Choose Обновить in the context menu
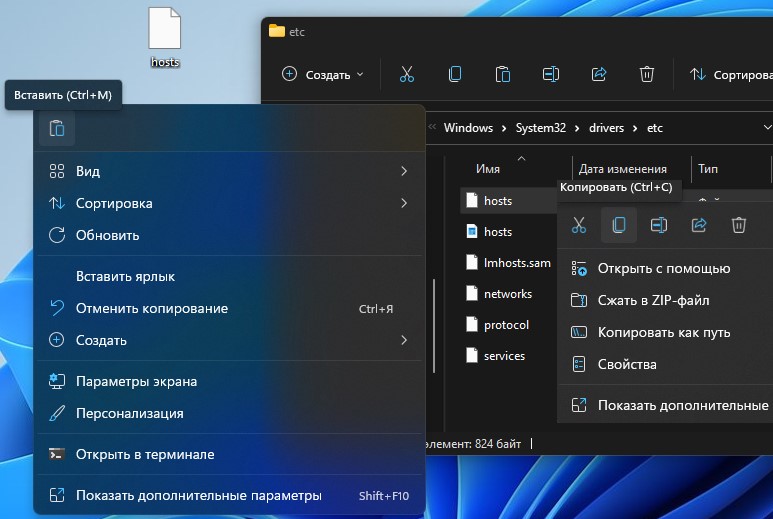The image size is (773, 519). click(x=229, y=235)
